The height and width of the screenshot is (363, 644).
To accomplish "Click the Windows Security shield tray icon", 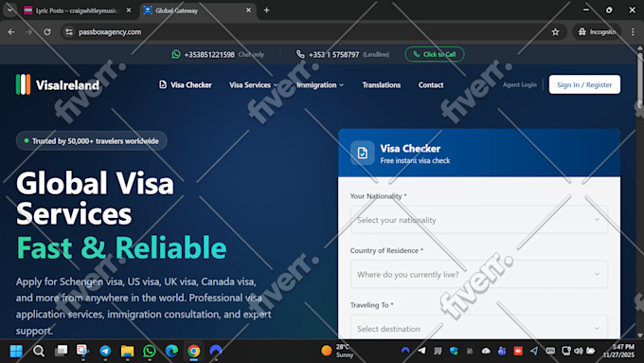I will (x=454, y=351).
